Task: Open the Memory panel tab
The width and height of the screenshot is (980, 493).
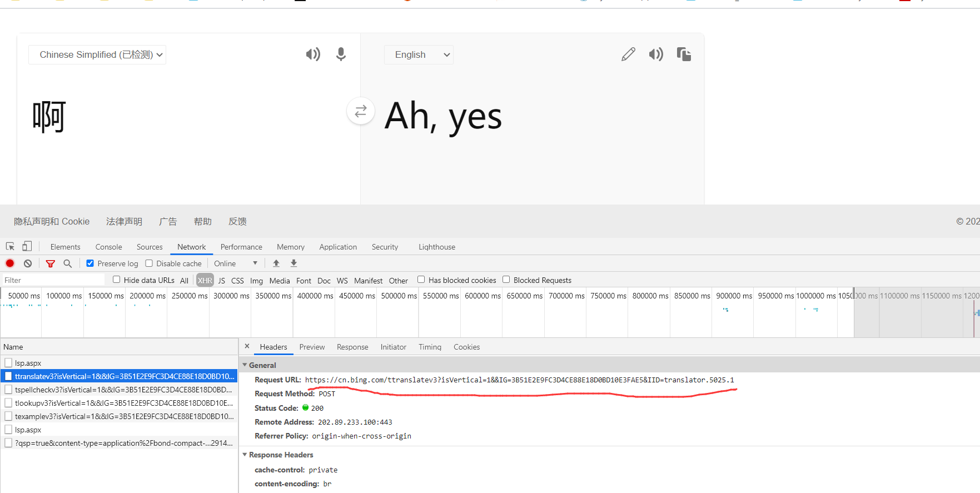Action: [291, 247]
